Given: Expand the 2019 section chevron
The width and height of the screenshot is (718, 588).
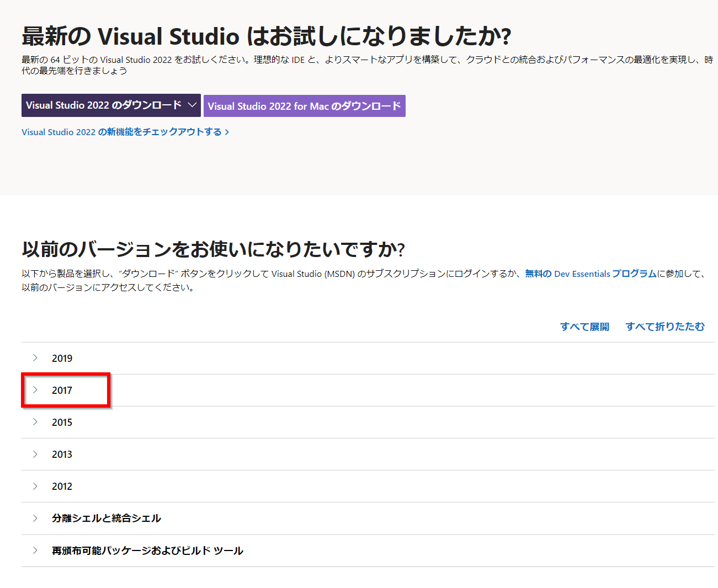Looking at the screenshot, I should (x=35, y=358).
